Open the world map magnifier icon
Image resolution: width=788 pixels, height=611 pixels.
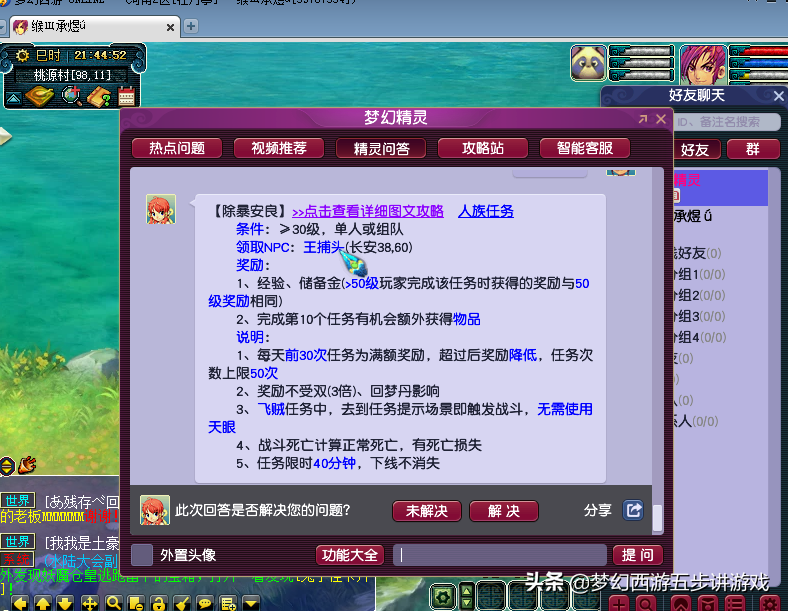71,96
